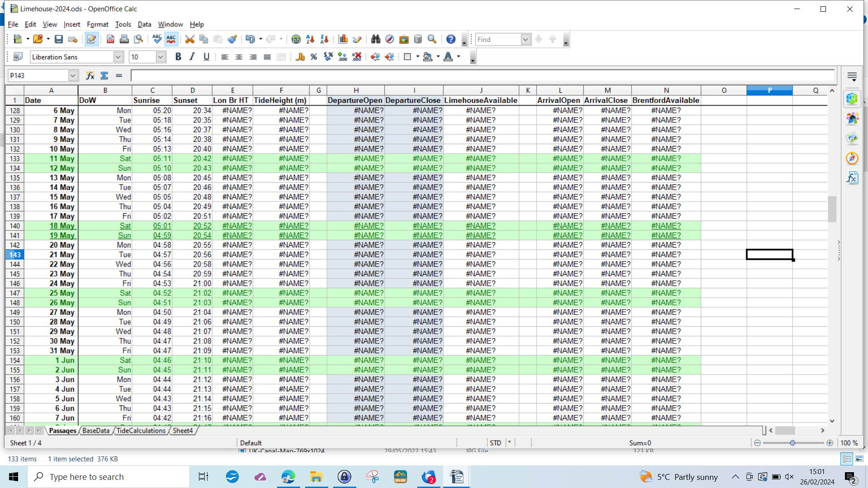
Task: Click the Sort Ascending icon
Action: tap(310, 39)
